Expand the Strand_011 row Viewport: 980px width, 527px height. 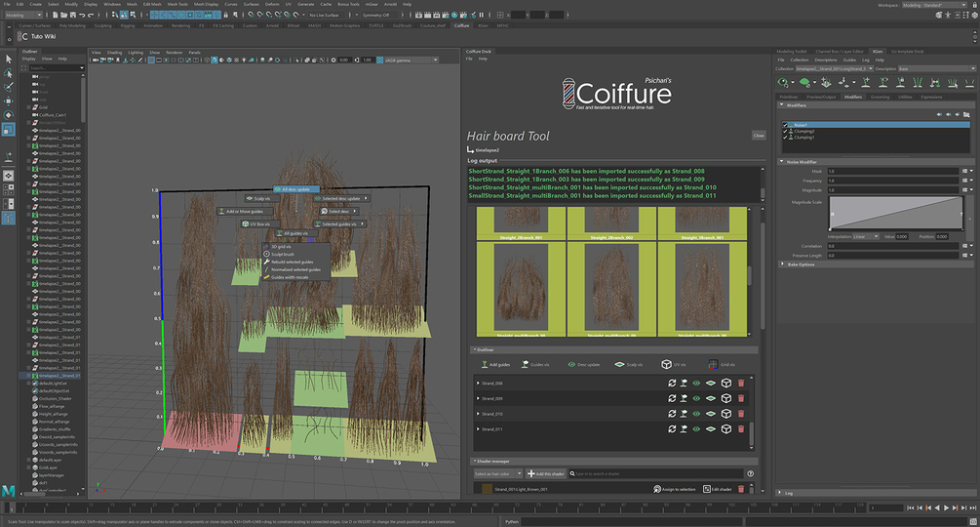pos(478,428)
